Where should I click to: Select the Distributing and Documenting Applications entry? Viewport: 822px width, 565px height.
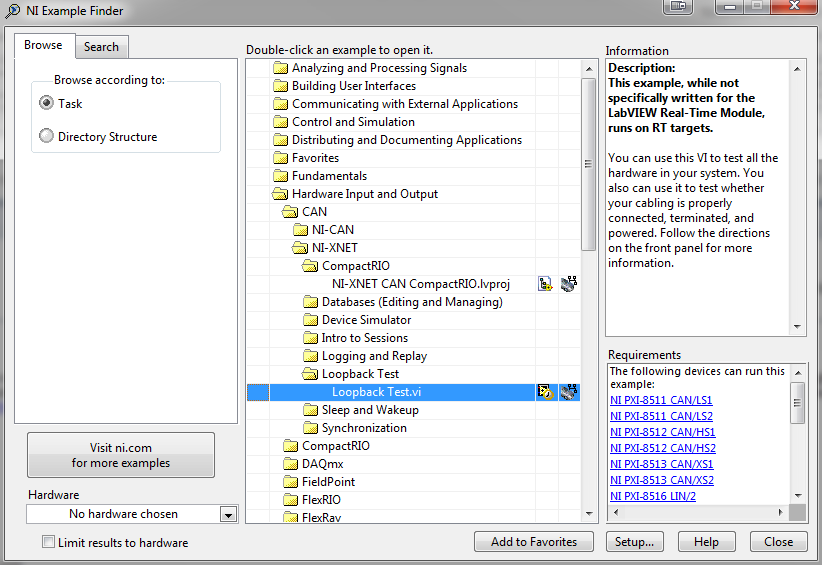coord(407,140)
